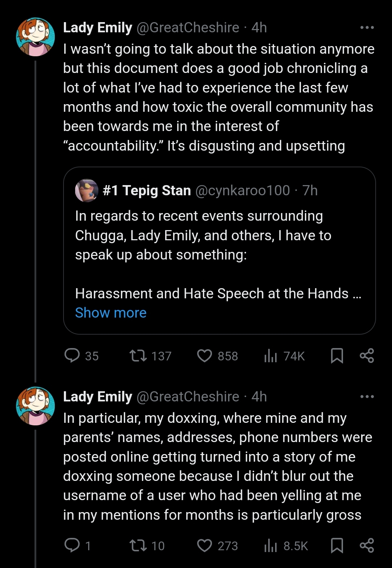Bookmark the first Lady Emily tweet
The image size is (392, 568).
[x=337, y=356]
